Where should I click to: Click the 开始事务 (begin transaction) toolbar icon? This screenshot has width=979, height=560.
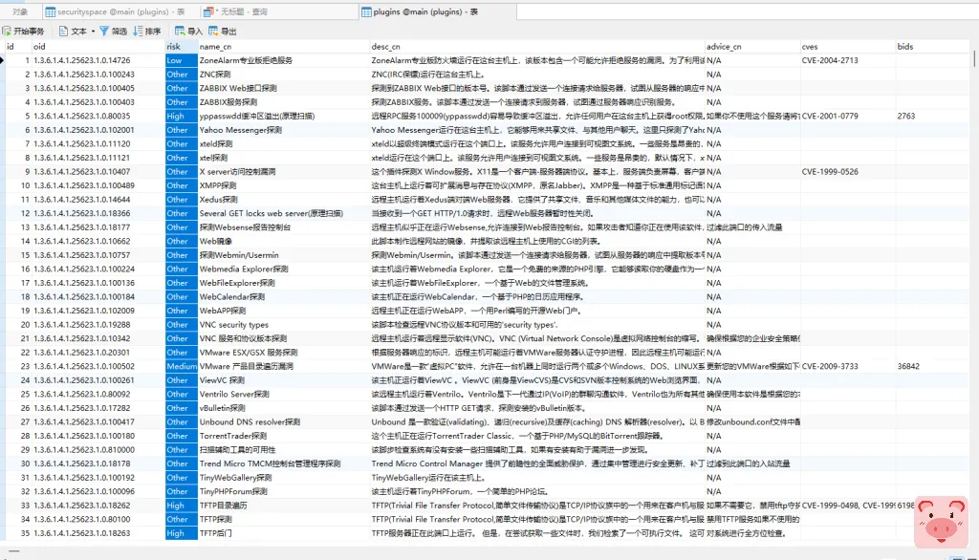(x=7, y=31)
